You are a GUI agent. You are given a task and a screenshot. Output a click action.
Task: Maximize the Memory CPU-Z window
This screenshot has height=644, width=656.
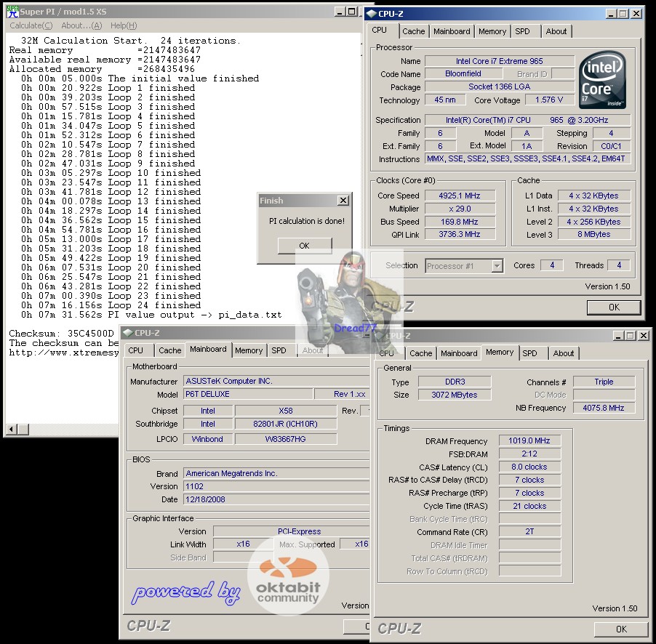click(x=630, y=335)
